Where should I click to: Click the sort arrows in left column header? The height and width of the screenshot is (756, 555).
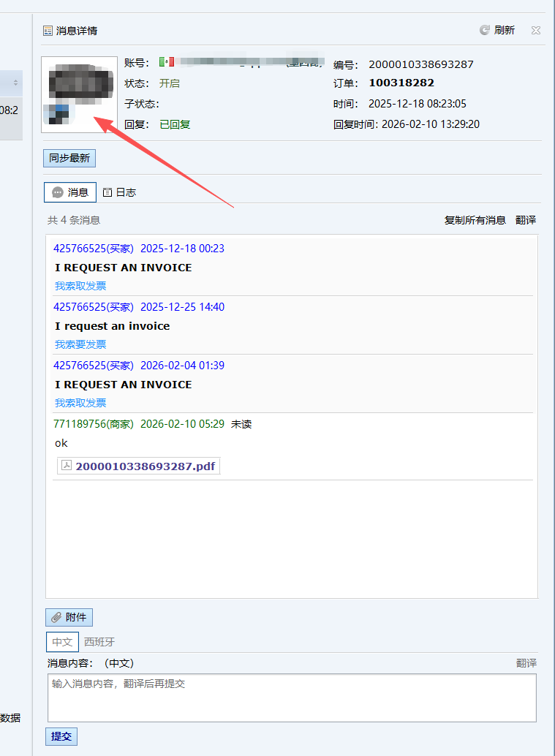pos(15,83)
